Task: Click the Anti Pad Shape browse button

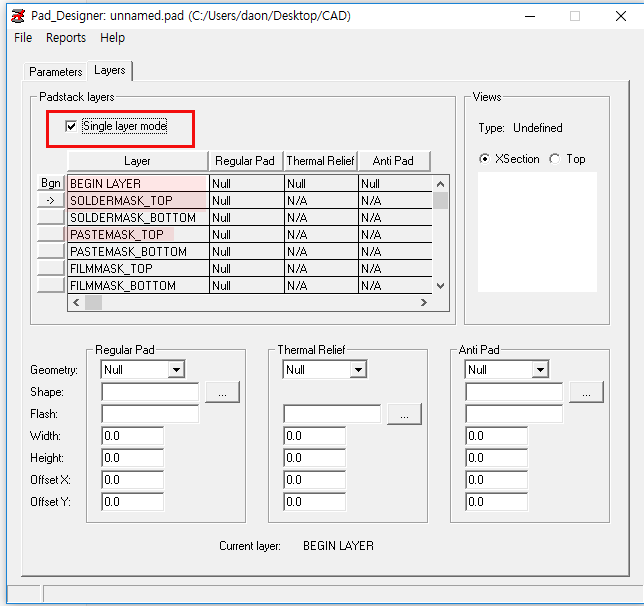Action: [x=586, y=392]
